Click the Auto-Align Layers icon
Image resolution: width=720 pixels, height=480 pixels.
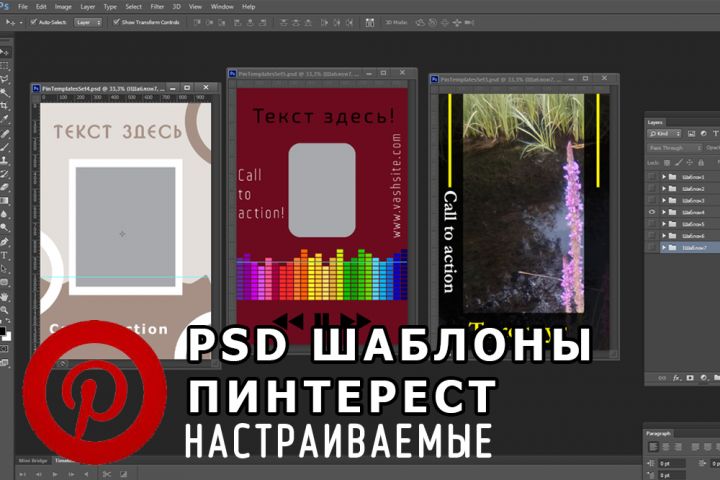coord(370,22)
